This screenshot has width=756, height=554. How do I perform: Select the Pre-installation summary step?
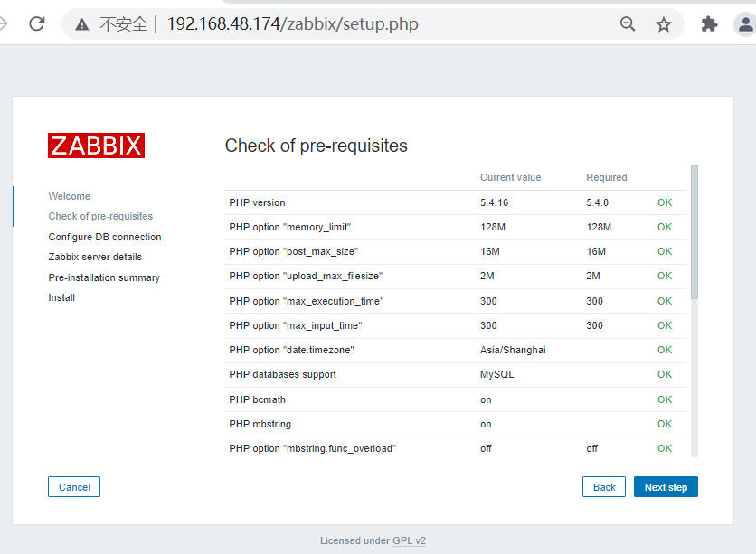click(104, 277)
